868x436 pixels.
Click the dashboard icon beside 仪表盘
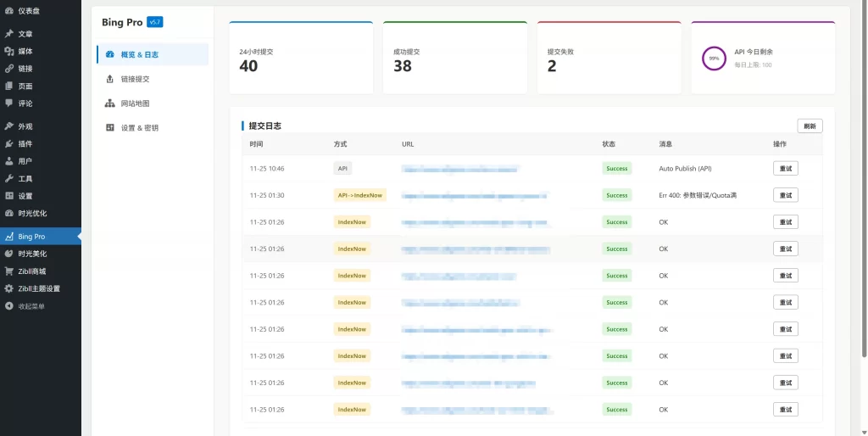(8, 11)
